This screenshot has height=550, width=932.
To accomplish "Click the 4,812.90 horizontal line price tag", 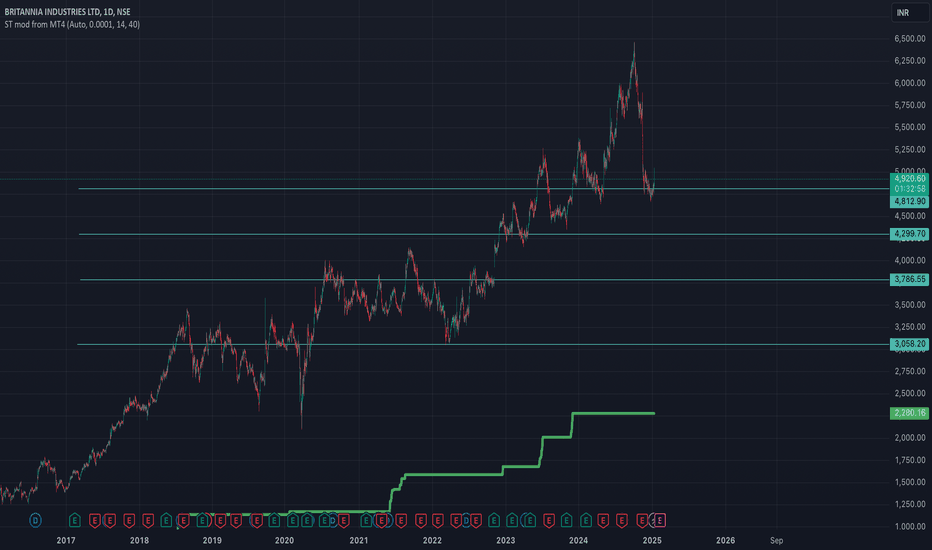I will click(909, 202).
